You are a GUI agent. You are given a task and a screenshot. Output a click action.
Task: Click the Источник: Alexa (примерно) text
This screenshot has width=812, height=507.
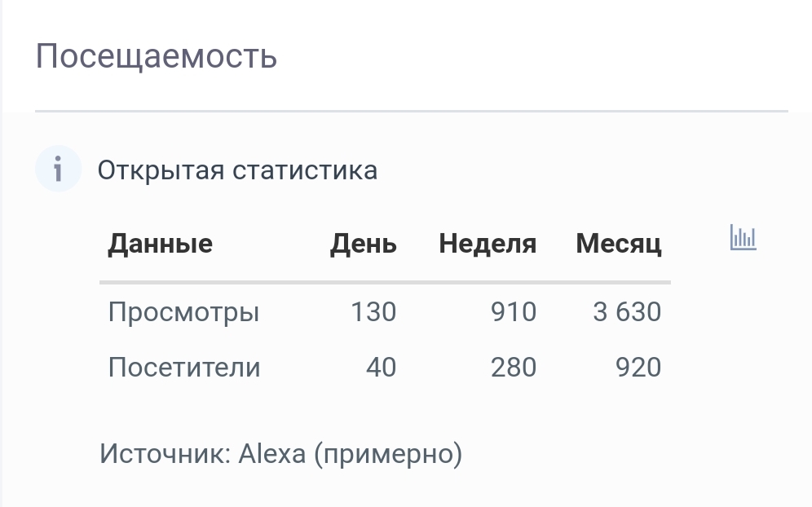(x=280, y=454)
